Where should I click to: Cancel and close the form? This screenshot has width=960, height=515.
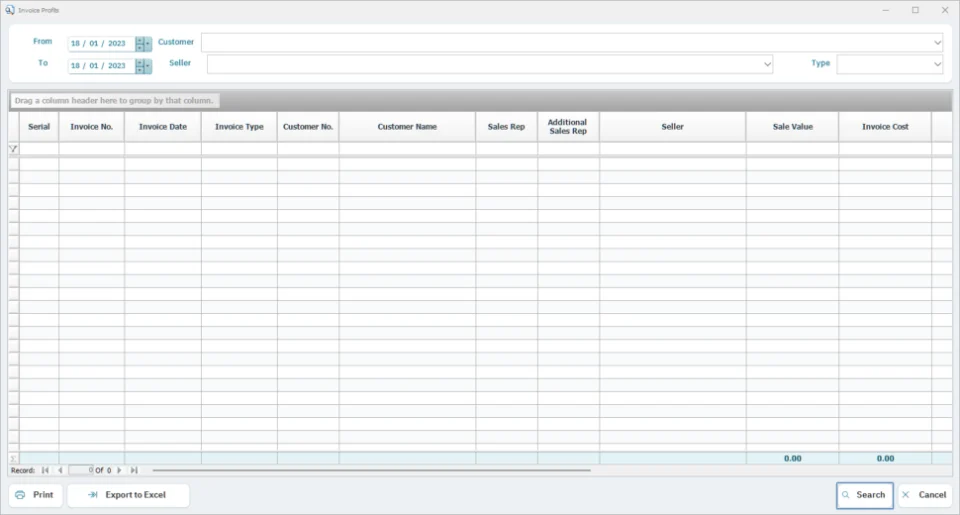(x=924, y=495)
